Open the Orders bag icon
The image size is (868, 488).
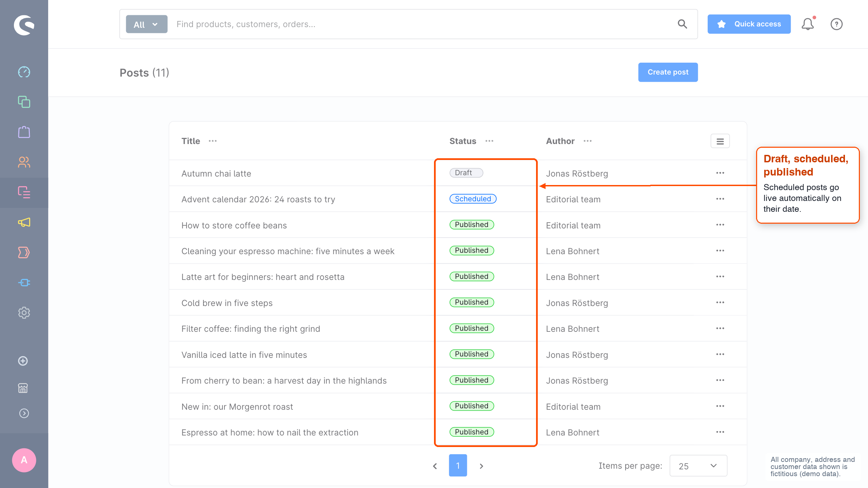click(24, 132)
